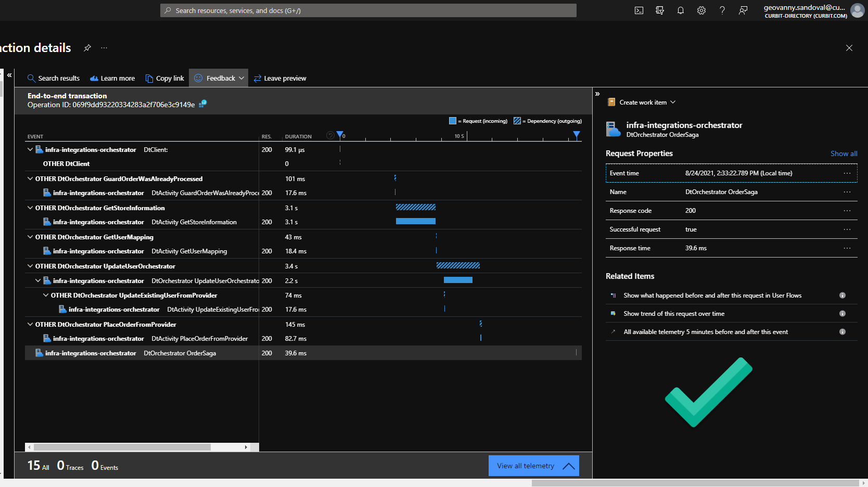868x487 pixels.
Task: Switch to Search results
Action: pyautogui.click(x=53, y=78)
